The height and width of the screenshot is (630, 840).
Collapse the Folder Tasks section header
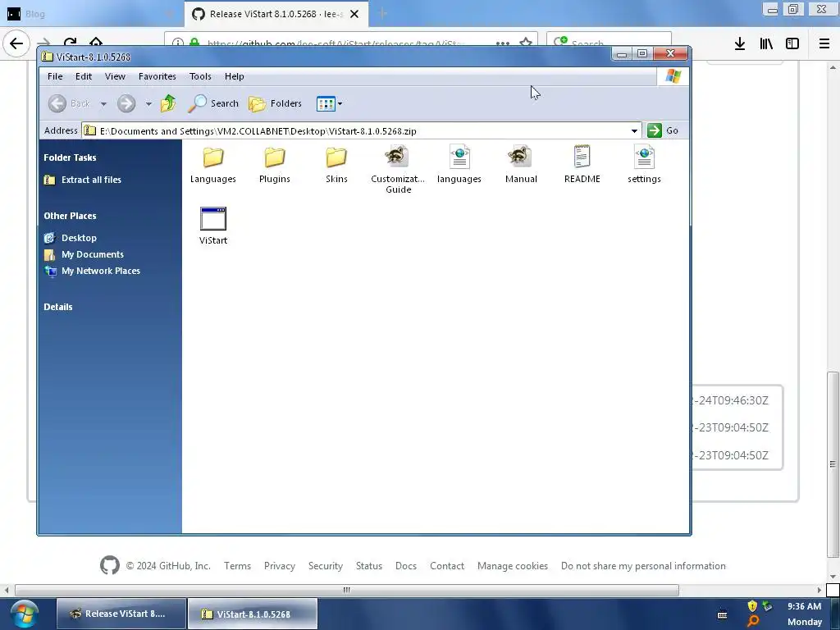[x=70, y=157]
